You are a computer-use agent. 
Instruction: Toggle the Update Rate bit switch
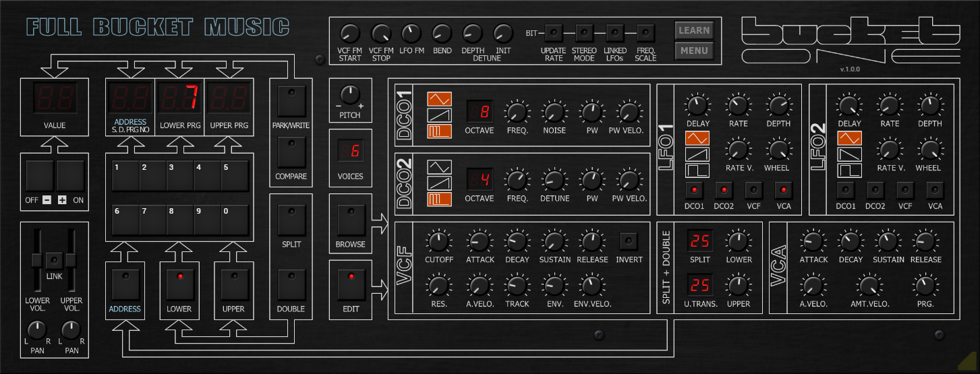pyautogui.click(x=554, y=32)
